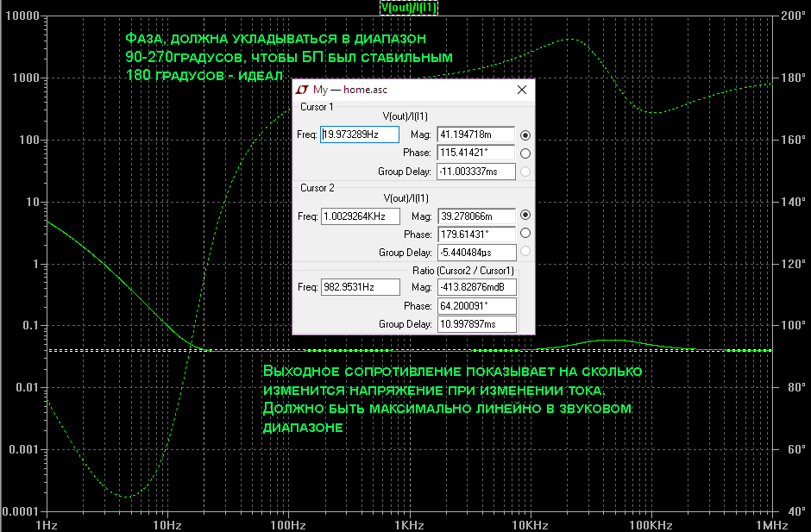The width and height of the screenshot is (811, 532).
Task: Select the Cursor 1 Phase radio button
Action: (x=525, y=153)
